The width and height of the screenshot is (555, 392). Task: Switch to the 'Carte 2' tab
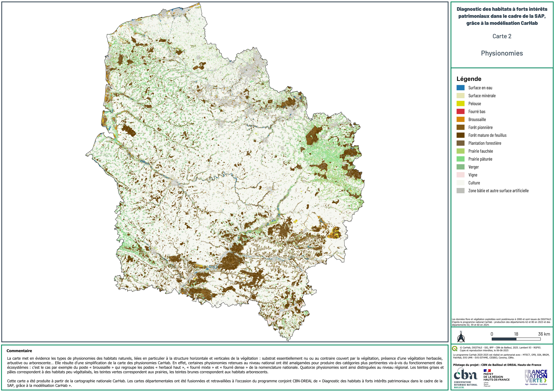pos(502,37)
